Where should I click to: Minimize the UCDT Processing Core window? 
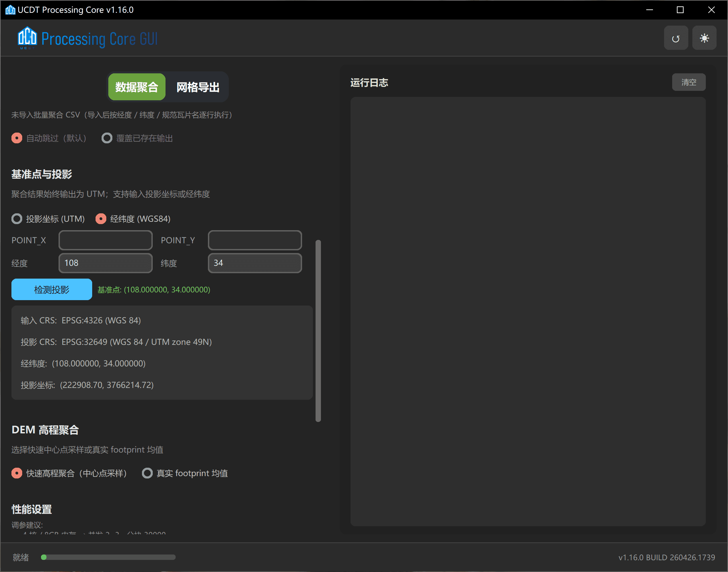(x=650, y=10)
